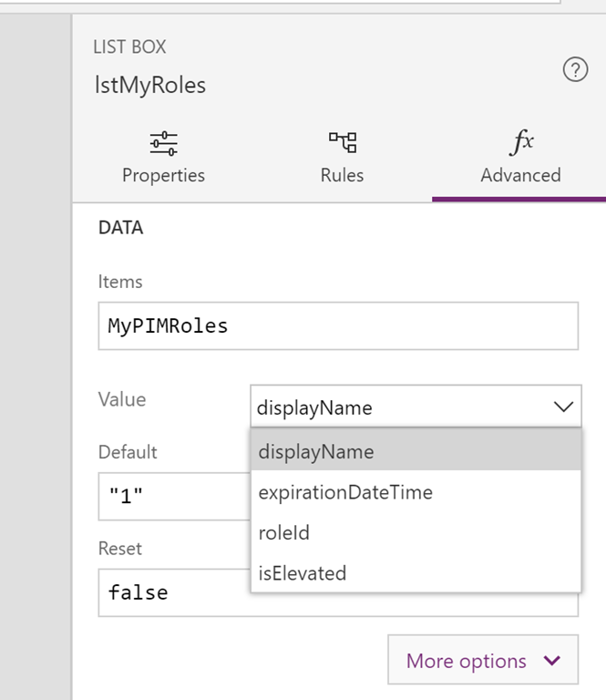606x700 pixels.
Task: Select the Advanced tab label
Action: coord(520,175)
